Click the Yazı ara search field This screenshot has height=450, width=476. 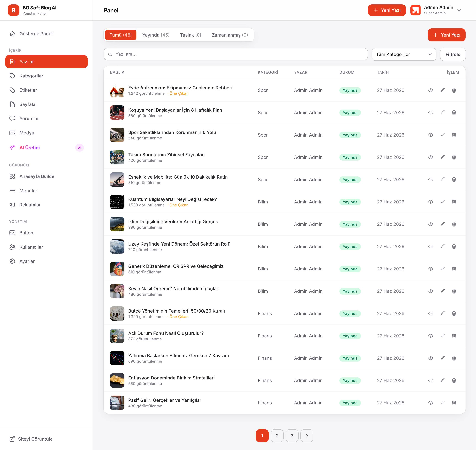pos(235,54)
